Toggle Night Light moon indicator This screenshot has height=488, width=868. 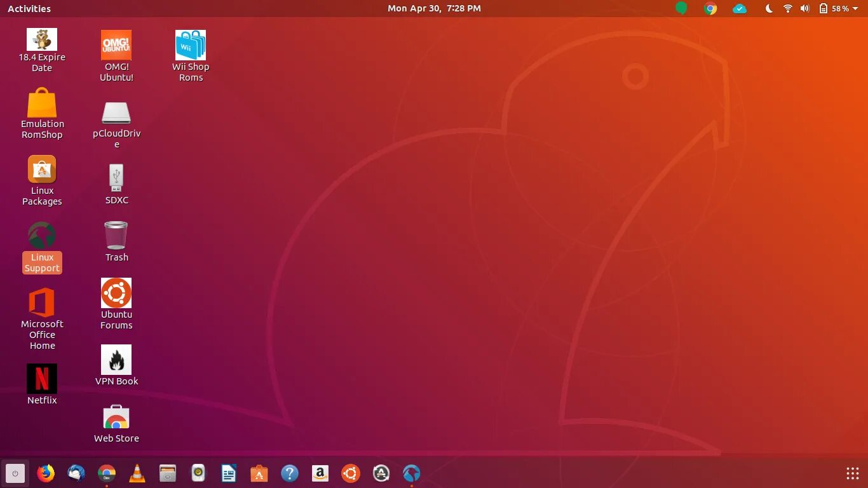click(769, 8)
